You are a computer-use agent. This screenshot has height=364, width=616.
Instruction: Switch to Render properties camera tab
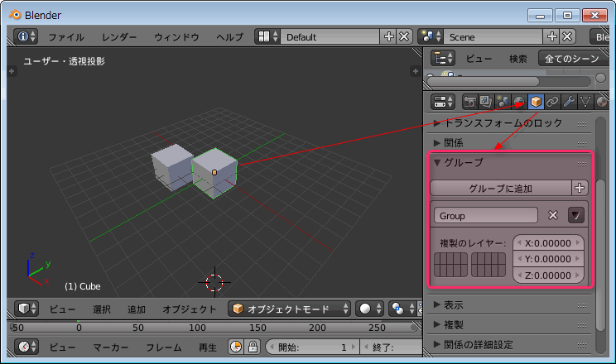tap(469, 102)
